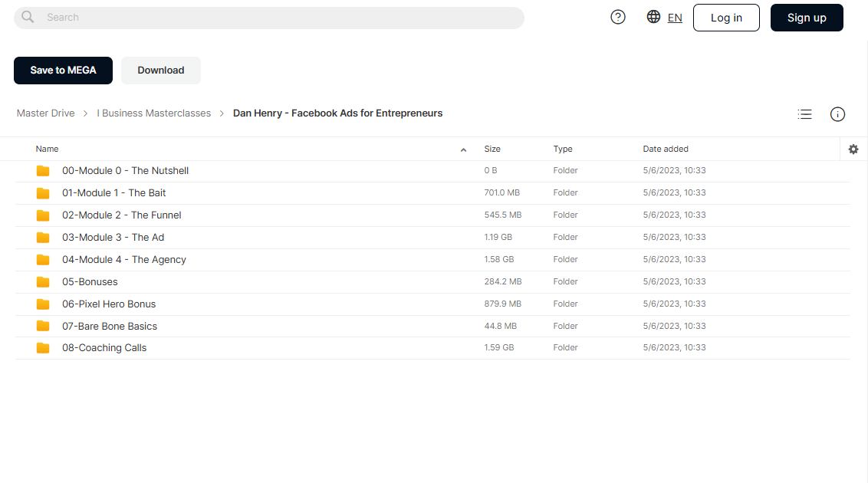Open the help question mark icon
This screenshot has height=483, width=868.
coord(618,17)
